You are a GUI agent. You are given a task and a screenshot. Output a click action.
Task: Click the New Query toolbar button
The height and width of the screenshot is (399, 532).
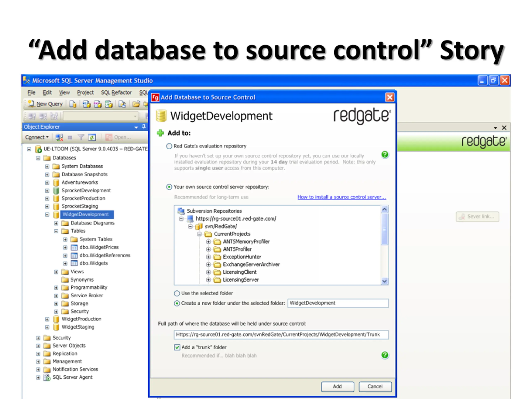click(x=45, y=104)
